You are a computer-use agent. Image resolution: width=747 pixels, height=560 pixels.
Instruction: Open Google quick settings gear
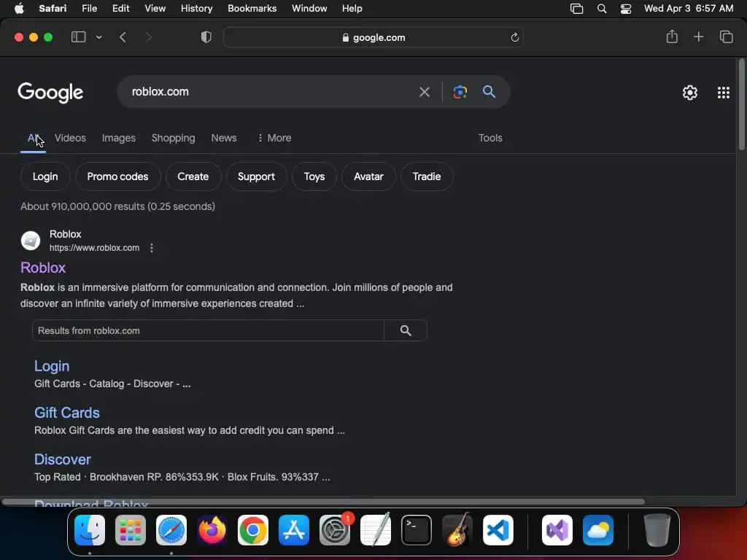click(690, 93)
